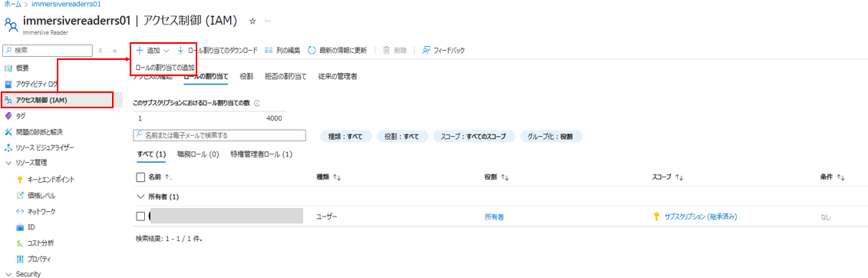Focus 名前または電子メールで検索する field
Image resolution: width=868 pixels, height=278 pixels.
click(x=219, y=136)
